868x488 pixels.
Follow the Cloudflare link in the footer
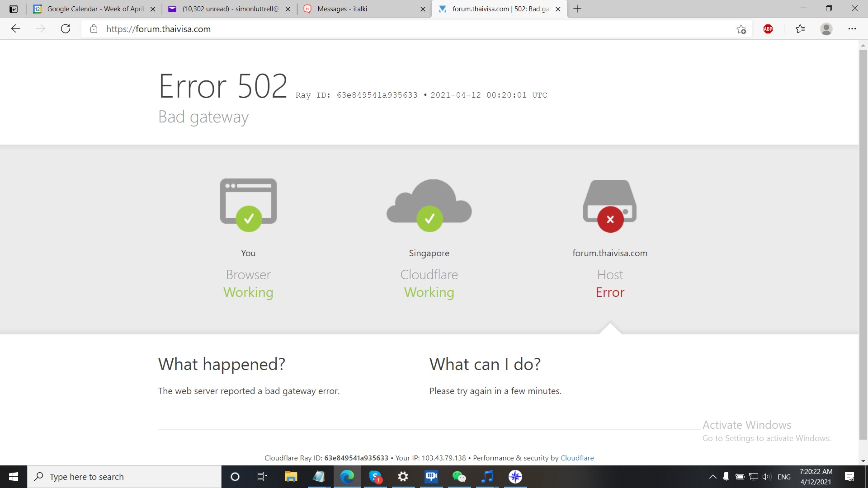click(x=577, y=458)
